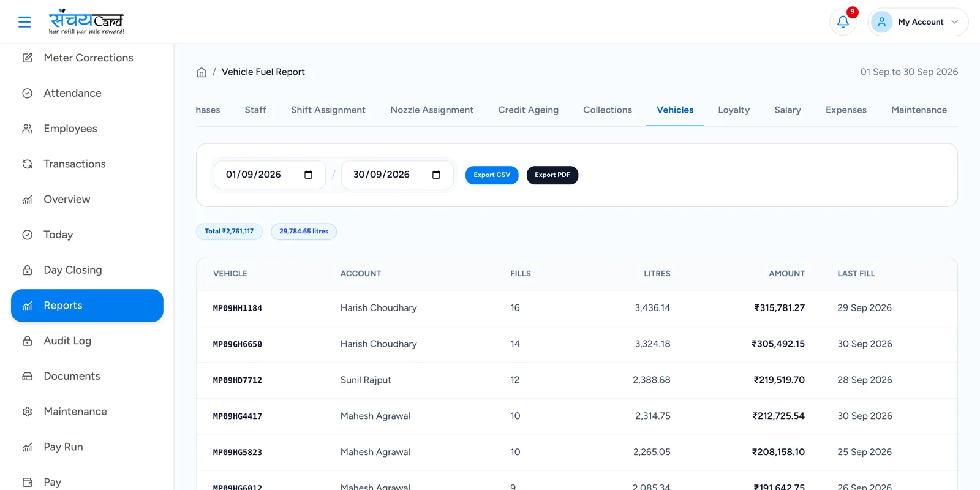Open the Nozzle Assignment tab
Screen dimensions: 980x490
point(432,110)
